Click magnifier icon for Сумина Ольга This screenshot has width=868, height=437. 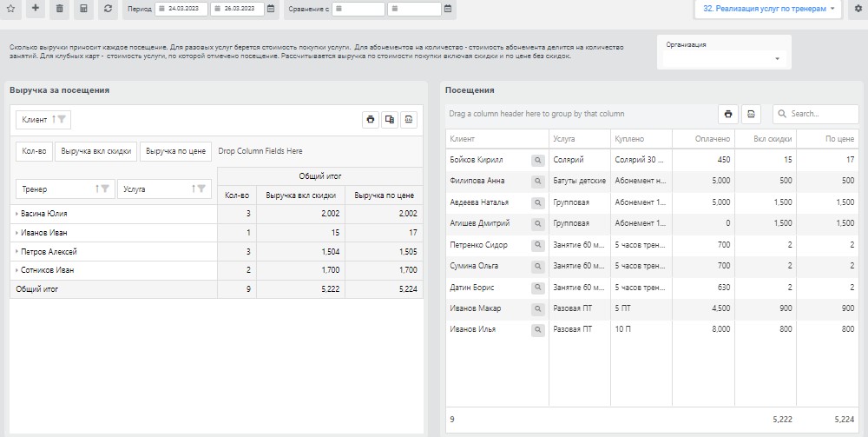537,267
